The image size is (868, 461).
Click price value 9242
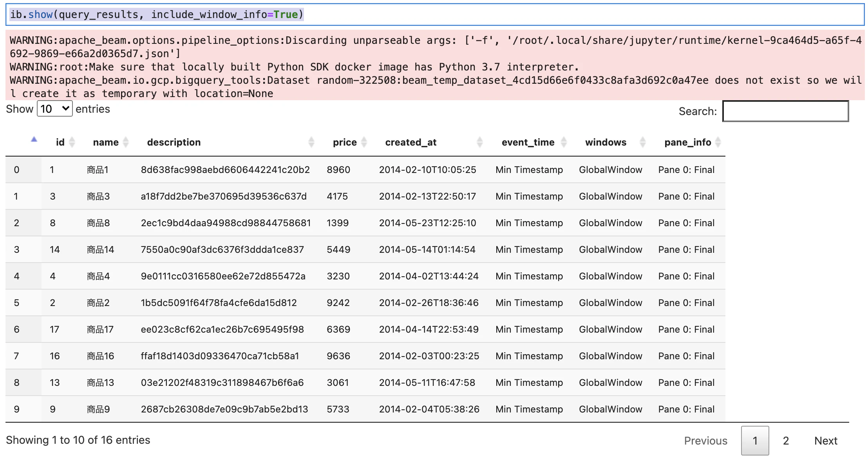(338, 303)
